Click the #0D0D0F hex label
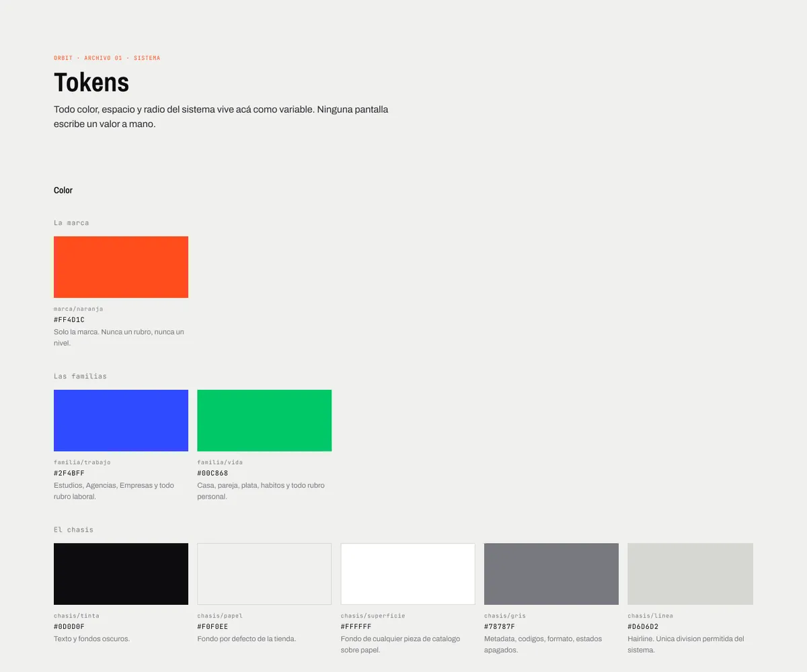The width and height of the screenshot is (807, 672). tap(69, 626)
